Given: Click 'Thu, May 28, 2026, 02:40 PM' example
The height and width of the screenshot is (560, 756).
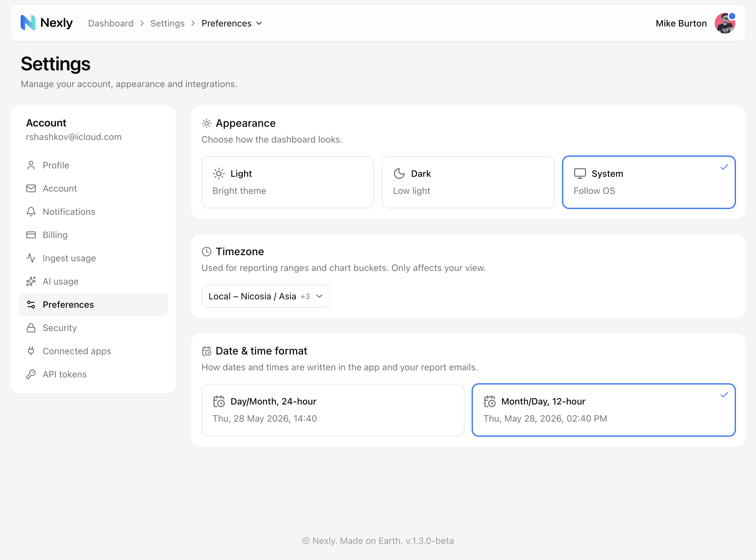Looking at the screenshot, I should click(x=545, y=418).
